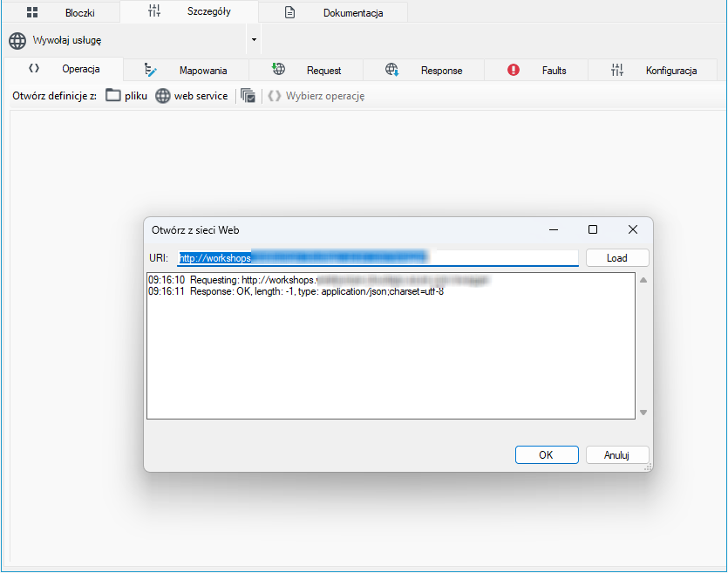Image resolution: width=728 pixels, height=573 pixels.
Task: Click the log scrollbar down arrow
Action: 643,413
